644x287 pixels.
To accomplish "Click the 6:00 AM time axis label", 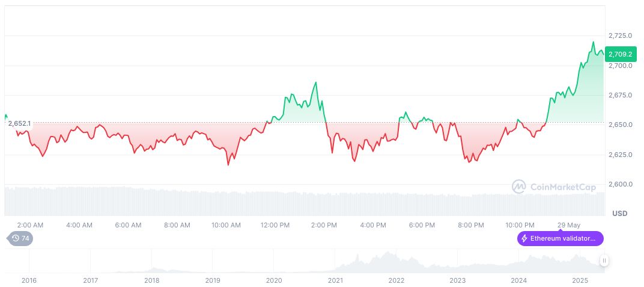I will point(128,225).
